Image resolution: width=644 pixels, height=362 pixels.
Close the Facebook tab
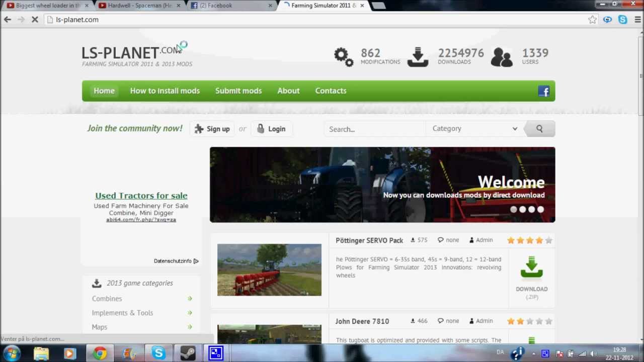pos(270,6)
